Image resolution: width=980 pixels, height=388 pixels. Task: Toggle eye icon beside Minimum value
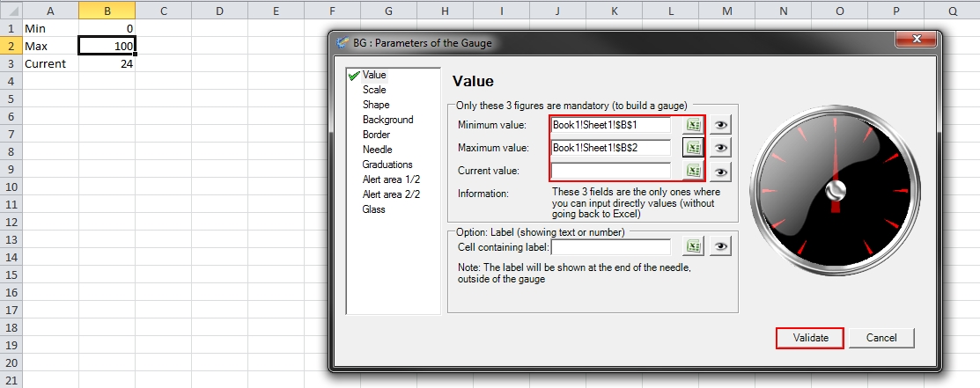coord(720,126)
